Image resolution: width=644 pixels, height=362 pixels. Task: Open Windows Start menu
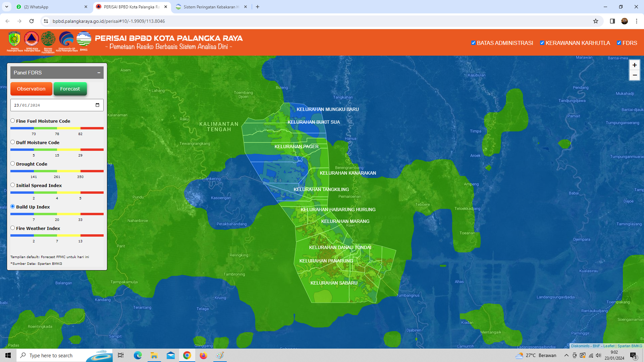click(8, 355)
